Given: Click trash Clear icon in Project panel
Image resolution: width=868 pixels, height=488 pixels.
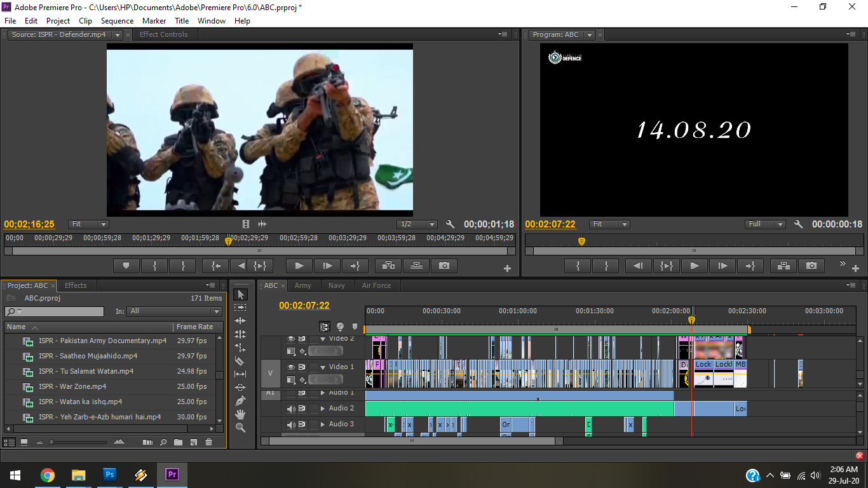Looking at the screenshot, I should (208, 442).
